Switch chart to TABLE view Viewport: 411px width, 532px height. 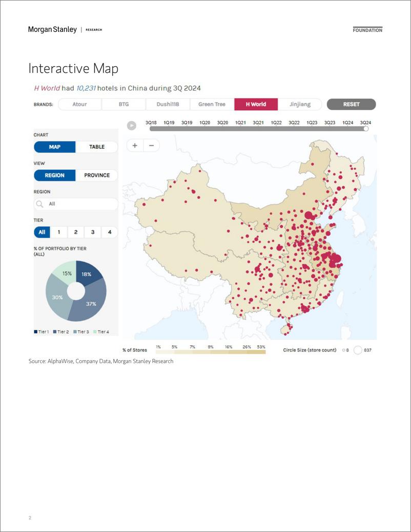pyautogui.click(x=96, y=147)
